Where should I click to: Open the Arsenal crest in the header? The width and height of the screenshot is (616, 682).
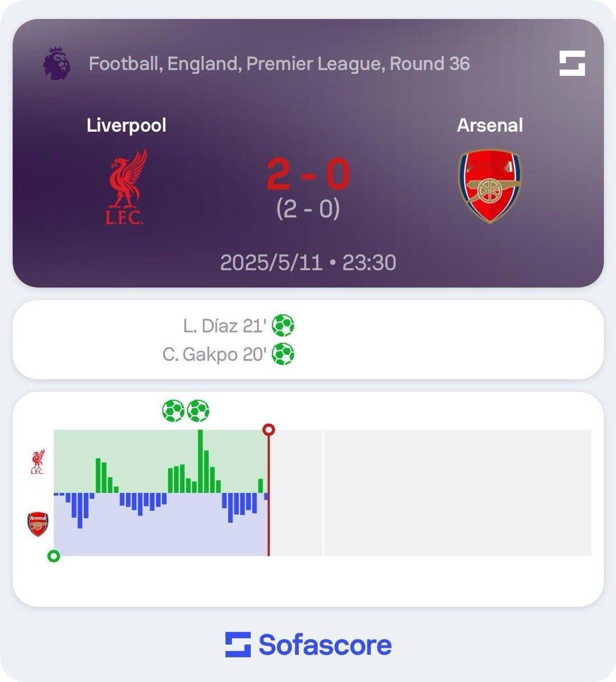pos(490,186)
